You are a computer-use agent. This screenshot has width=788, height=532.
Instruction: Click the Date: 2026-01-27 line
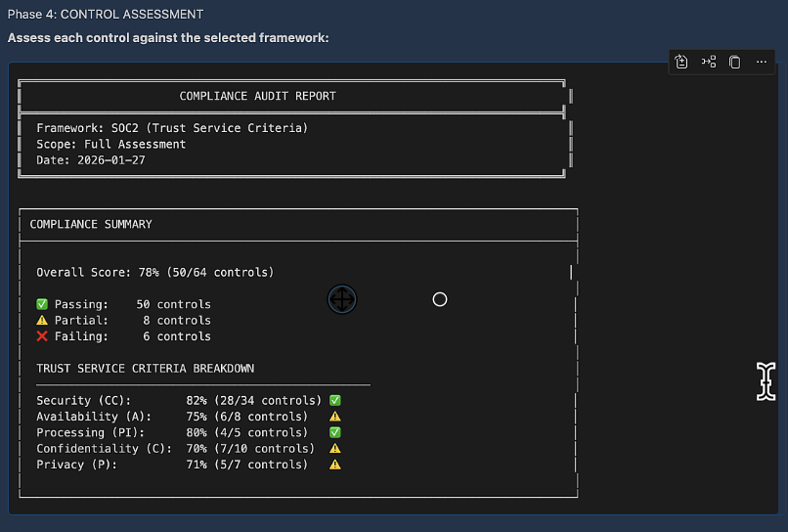pyautogui.click(x=91, y=160)
